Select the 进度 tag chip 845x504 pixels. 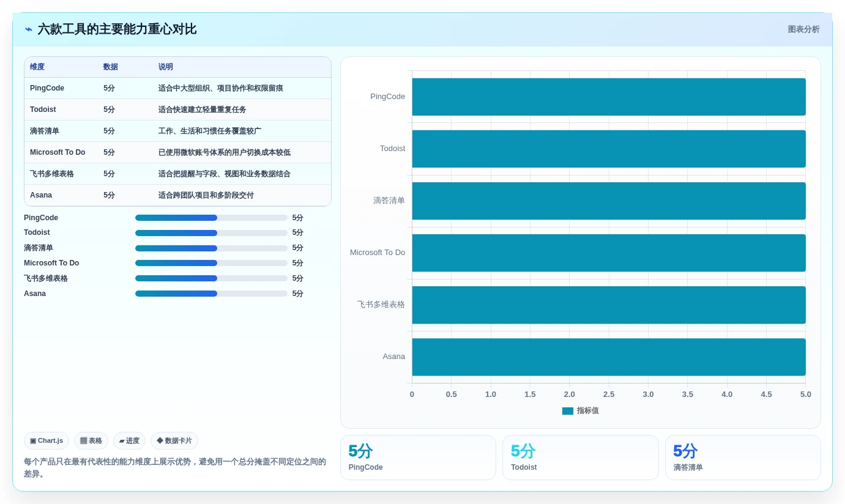tap(129, 440)
